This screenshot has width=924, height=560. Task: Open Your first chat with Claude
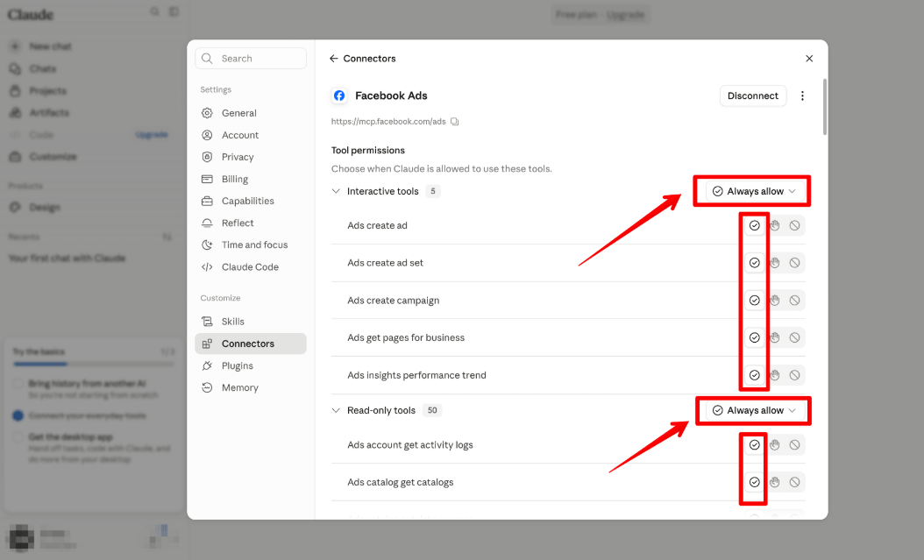(x=67, y=258)
